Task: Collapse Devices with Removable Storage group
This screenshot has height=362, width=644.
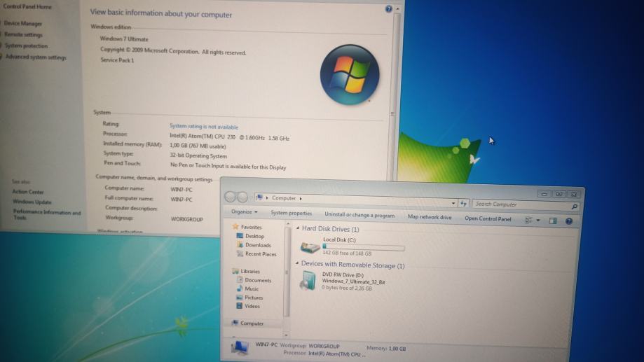Action: point(296,265)
